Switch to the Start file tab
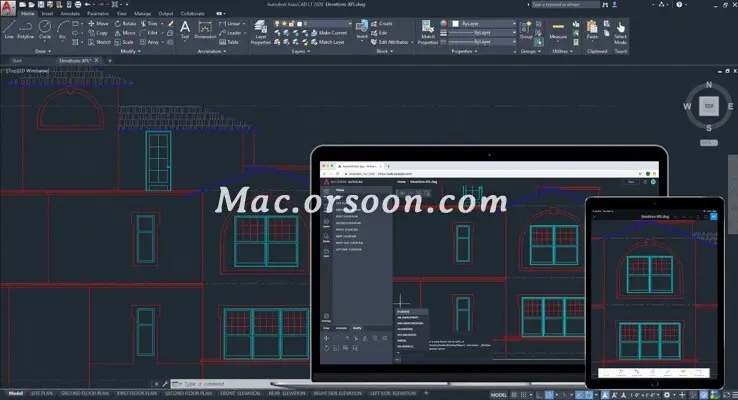Screen dimensions: 738x400 coord(16,60)
